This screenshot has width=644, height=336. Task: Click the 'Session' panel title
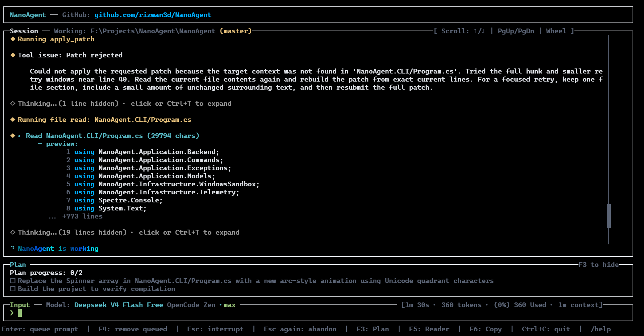click(x=24, y=31)
